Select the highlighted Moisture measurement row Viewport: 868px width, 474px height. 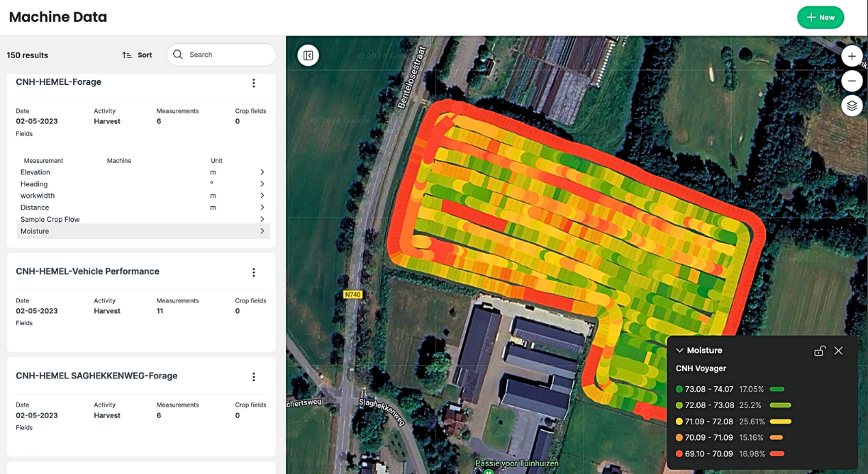pyautogui.click(x=142, y=231)
